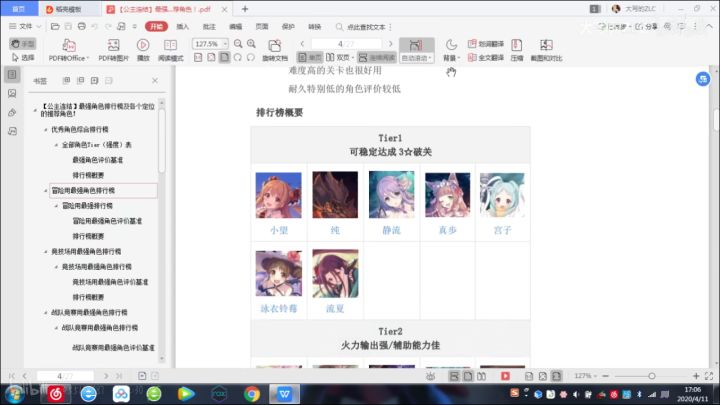
Task: Select 竞技场用最强角色评价基准 bookmark
Action: 110,282
